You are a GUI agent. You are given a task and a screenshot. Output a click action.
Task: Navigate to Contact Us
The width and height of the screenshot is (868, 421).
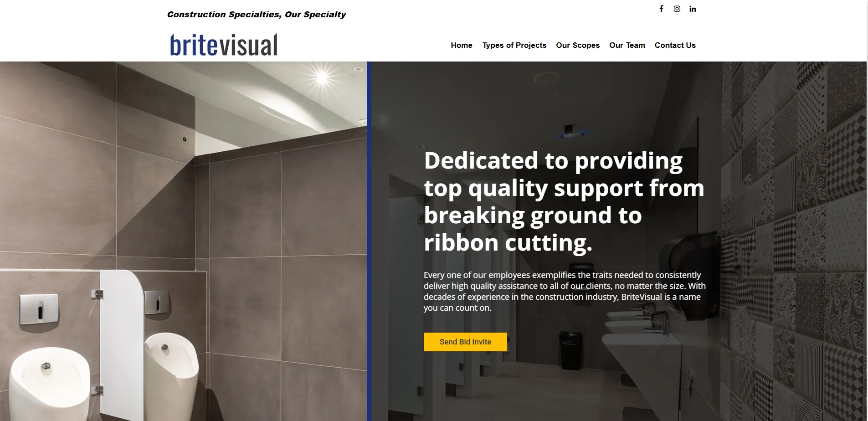[x=675, y=45]
